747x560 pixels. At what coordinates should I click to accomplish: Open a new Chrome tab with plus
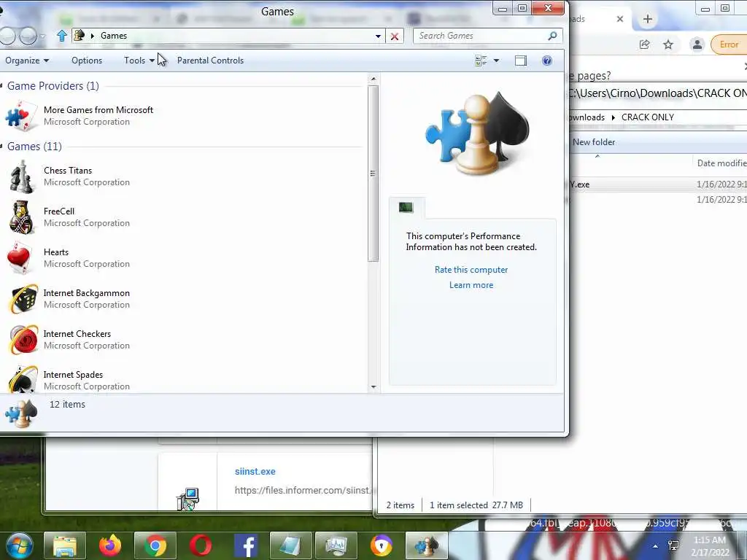pos(648,19)
